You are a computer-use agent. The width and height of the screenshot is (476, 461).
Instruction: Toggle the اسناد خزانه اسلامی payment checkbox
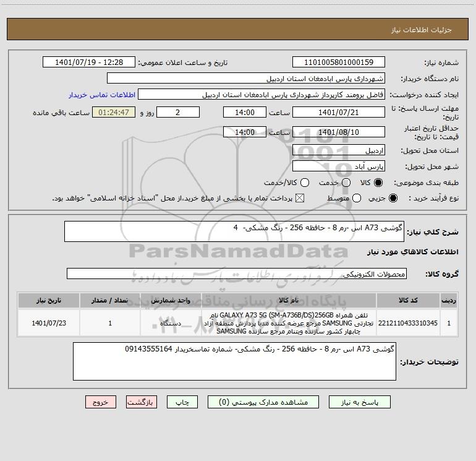pyautogui.click(x=300, y=198)
